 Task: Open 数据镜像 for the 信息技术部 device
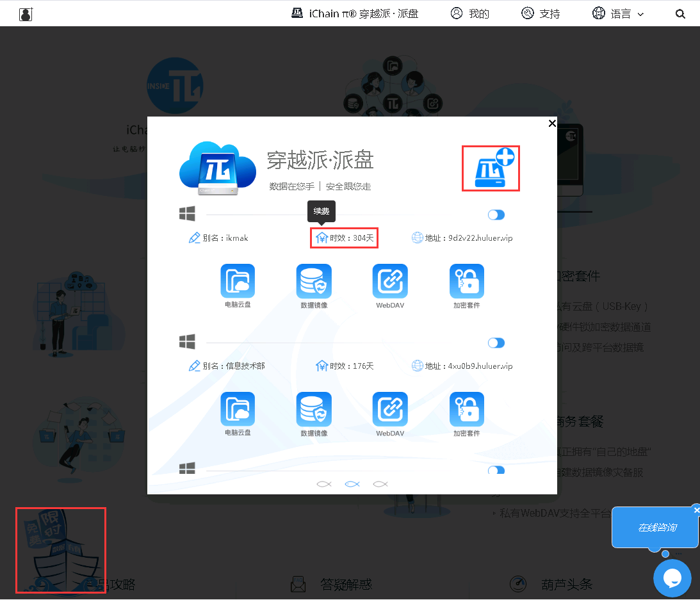click(314, 414)
